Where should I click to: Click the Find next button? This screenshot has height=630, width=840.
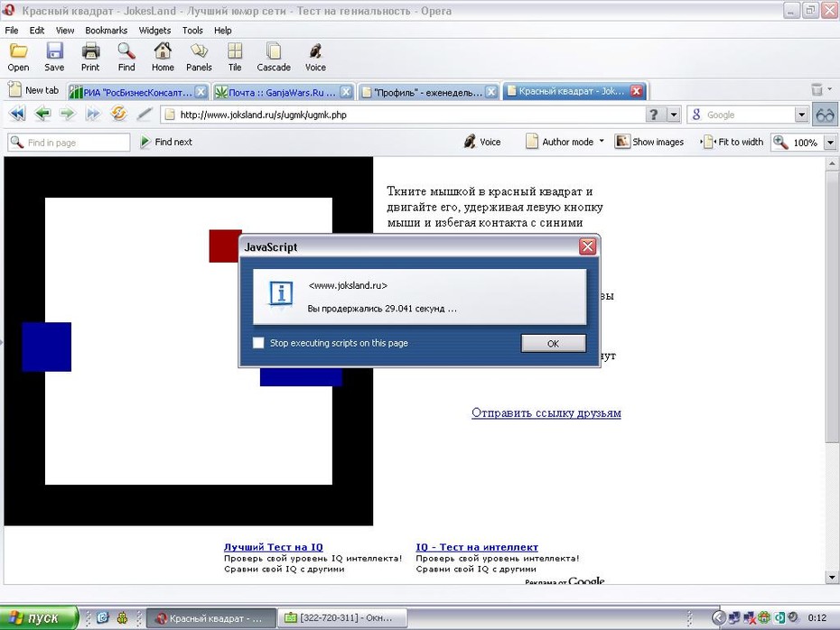click(x=166, y=142)
